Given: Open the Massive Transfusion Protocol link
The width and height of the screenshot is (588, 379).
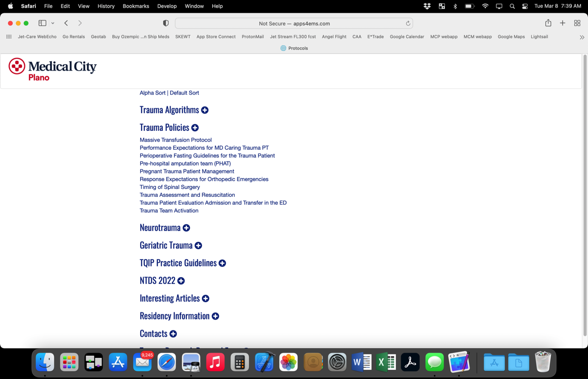Looking at the screenshot, I should [175, 140].
